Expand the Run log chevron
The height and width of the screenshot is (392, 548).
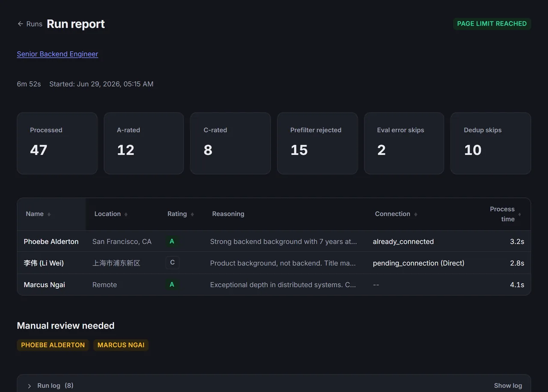tap(30, 386)
